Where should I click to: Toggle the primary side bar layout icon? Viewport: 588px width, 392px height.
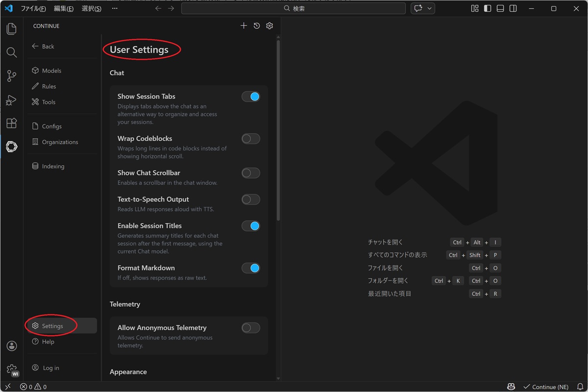point(488,8)
